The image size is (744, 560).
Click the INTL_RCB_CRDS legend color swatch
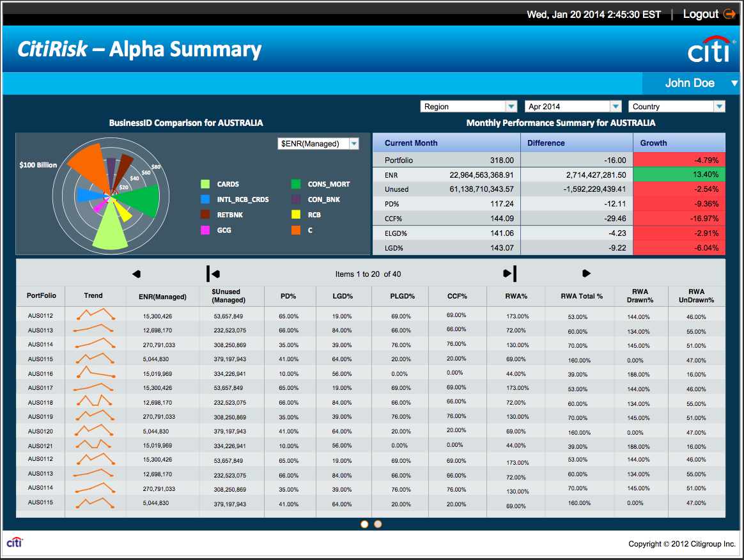[205, 199]
